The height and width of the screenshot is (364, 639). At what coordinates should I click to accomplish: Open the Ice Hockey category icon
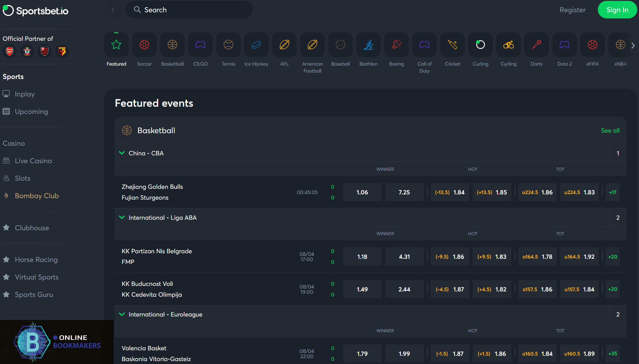click(x=256, y=45)
